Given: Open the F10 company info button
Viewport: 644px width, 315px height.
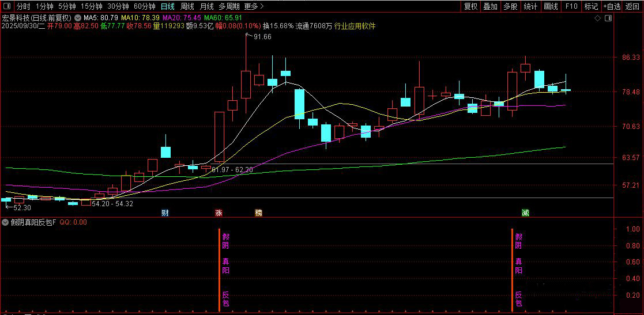Looking at the screenshot, I should pyautogui.click(x=571, y=6).
